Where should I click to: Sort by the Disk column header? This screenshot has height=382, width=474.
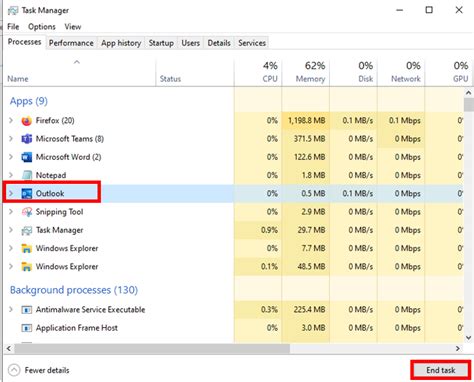[x=353, y=72]
